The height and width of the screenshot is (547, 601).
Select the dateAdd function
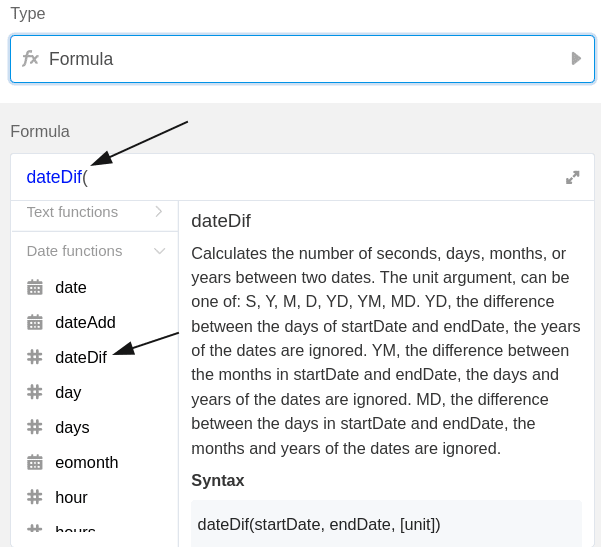(85, 322)
